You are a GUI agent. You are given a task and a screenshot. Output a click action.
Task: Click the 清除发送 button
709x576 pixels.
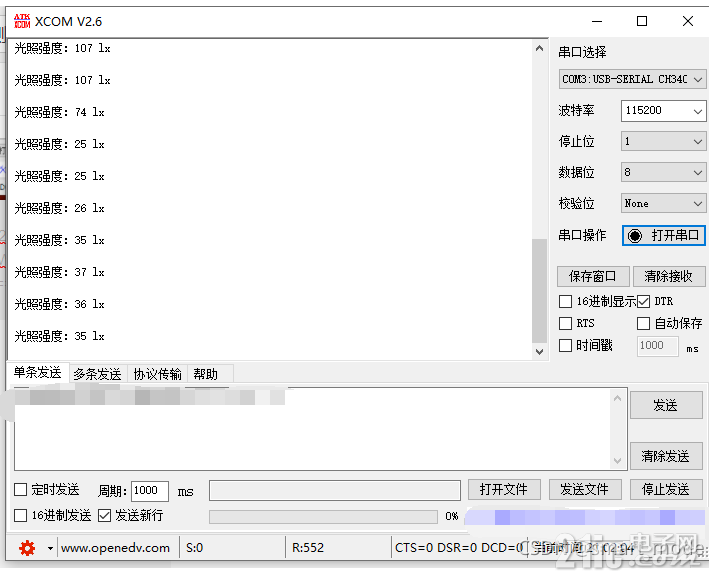tap(666, 456)
